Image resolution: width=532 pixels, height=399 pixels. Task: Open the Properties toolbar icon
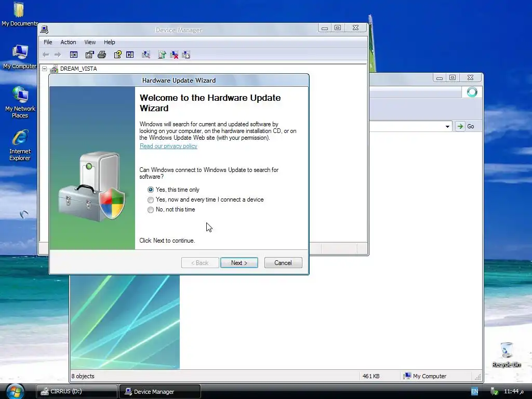point(89,55)
